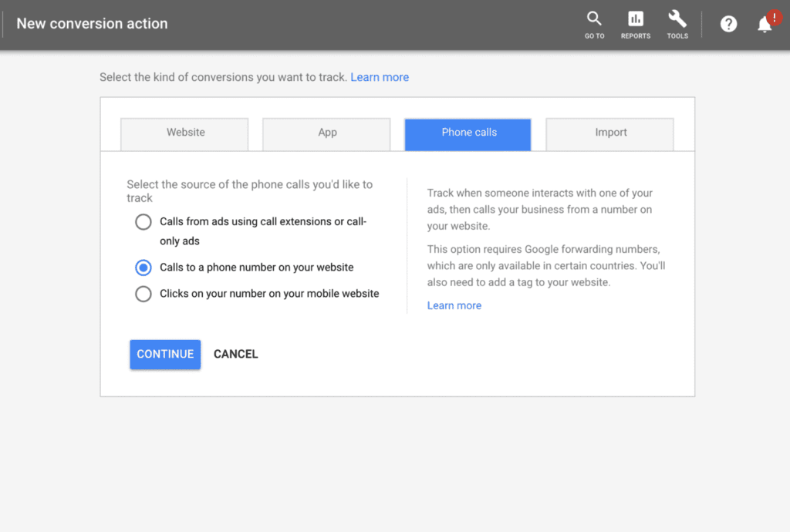Image resolution: width=790 pixels, height=532 pixels.
Task: Click the red alert badge on the bell
Action: point(774,17)
